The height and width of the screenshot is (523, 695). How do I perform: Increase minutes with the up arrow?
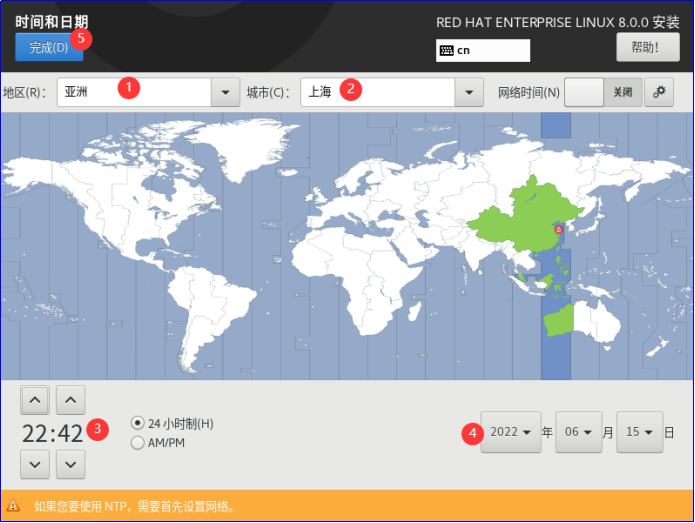70,400
